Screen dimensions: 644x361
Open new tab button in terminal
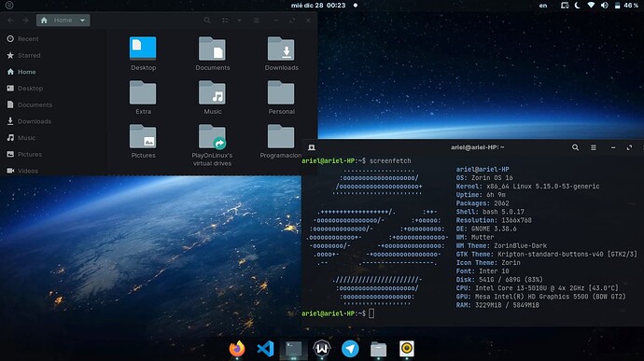point(312,147)
